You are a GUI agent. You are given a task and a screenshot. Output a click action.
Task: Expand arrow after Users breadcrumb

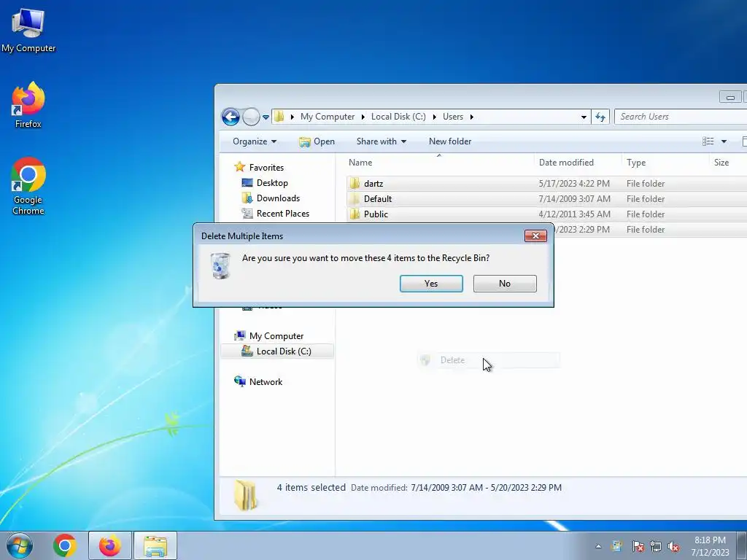472,117
